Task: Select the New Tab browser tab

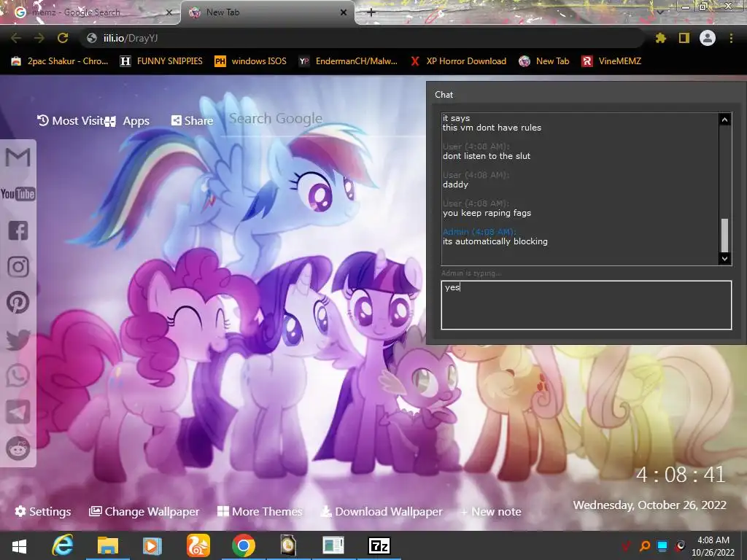Action: coord(267,12)
